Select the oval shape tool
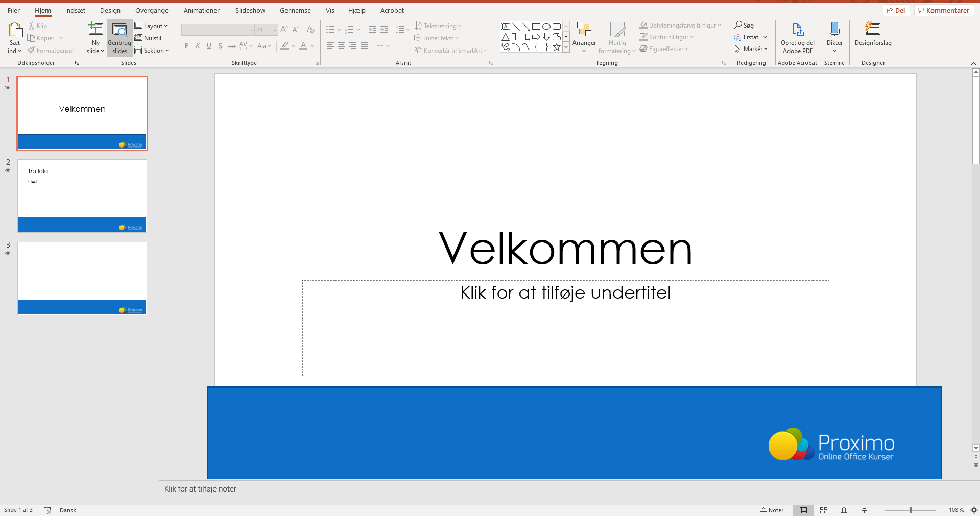The width and height of the screenshot is (980, 516). click(x=546, y=26)
